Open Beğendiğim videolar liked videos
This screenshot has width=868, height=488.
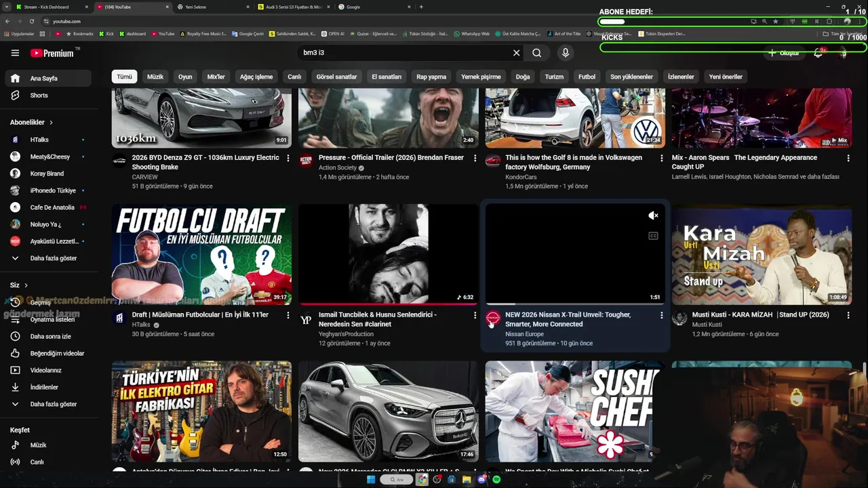tap(47, 353)
